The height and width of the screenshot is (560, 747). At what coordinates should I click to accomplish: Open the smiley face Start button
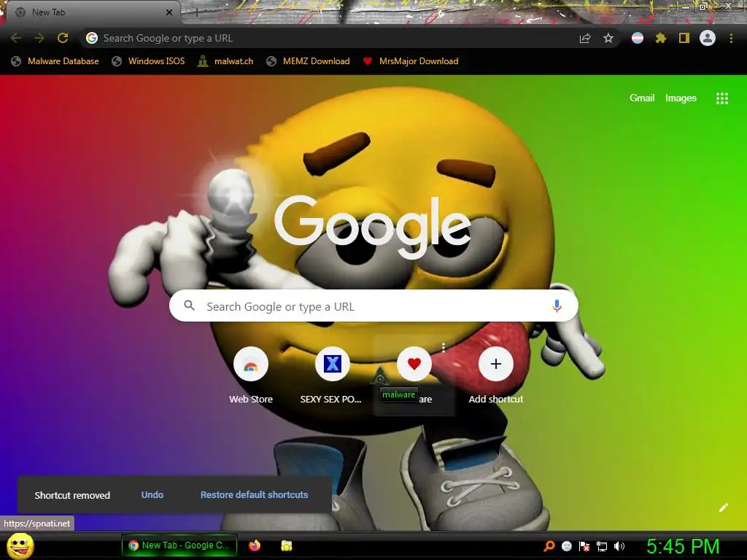coord(20,545)
